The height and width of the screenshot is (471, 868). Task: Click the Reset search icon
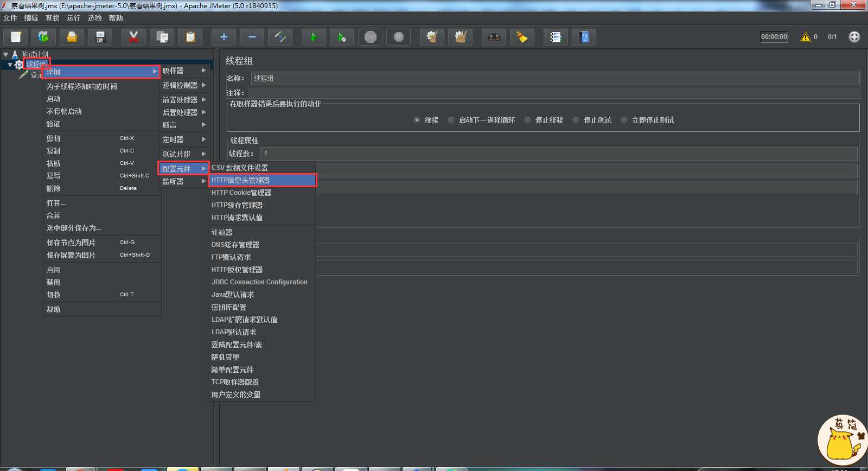point(522,37)
